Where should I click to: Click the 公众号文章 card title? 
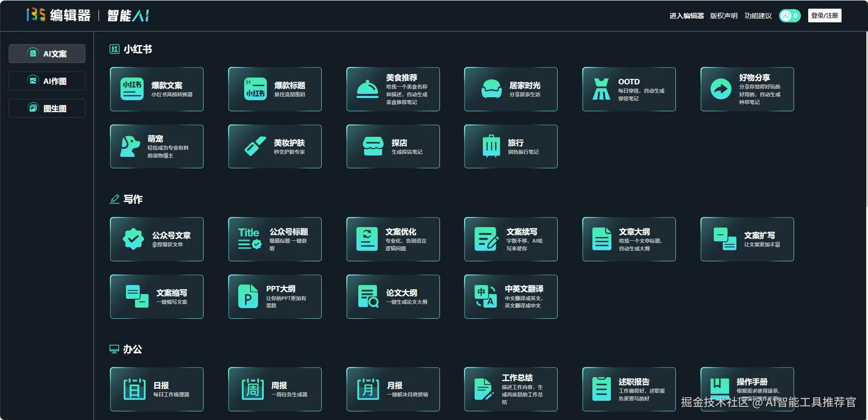point(171,235)
